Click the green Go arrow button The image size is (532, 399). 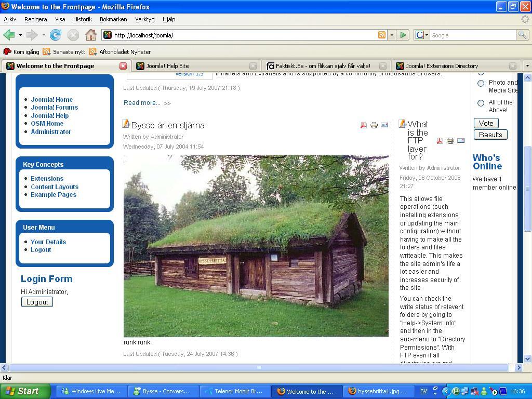tap(403, 35)
